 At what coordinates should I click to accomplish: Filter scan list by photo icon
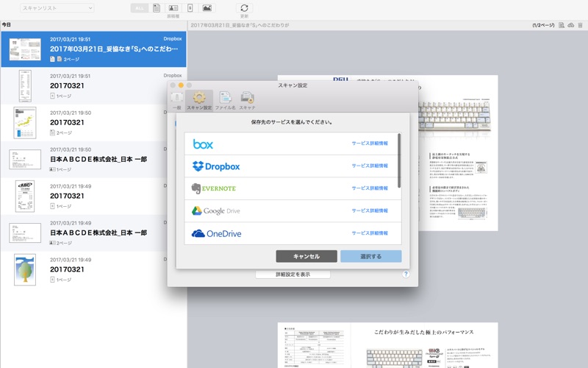point(207,8)
